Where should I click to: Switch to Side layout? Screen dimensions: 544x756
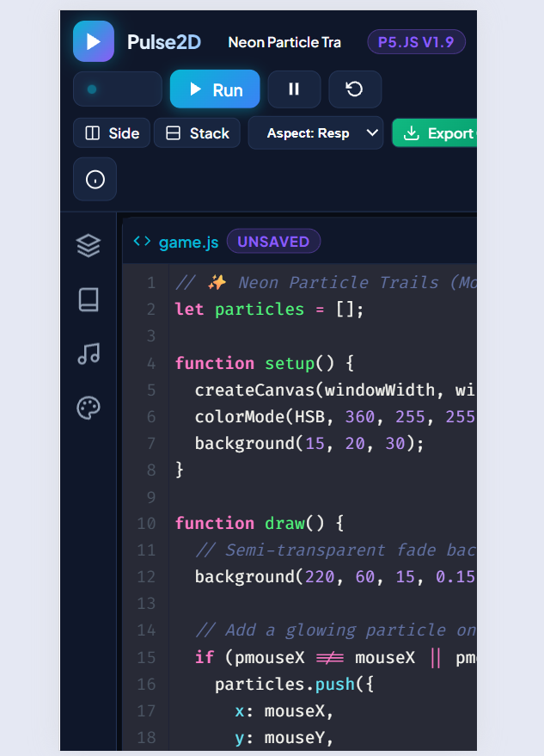(112, 133)
